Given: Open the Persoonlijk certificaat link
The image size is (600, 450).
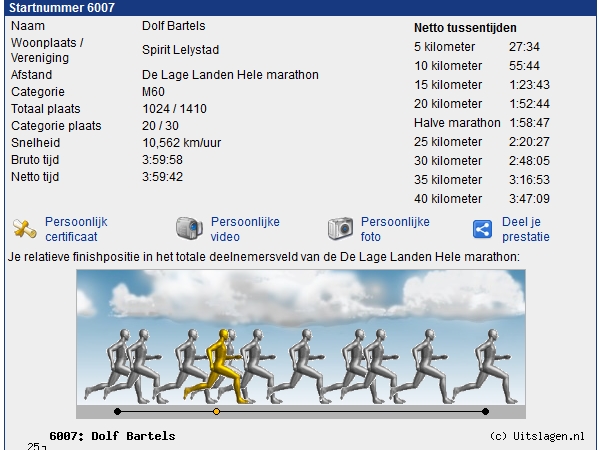Looking at the screenshot, I should [x=76, y=229].
